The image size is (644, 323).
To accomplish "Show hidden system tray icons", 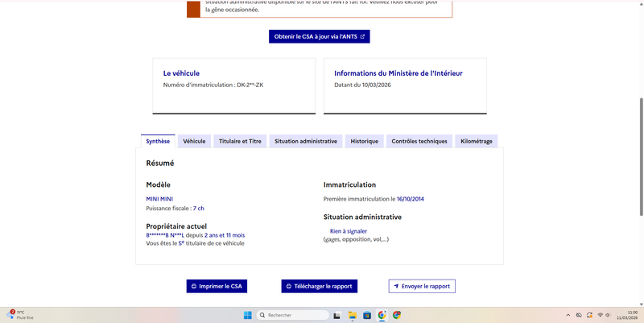I will (568, 315).
